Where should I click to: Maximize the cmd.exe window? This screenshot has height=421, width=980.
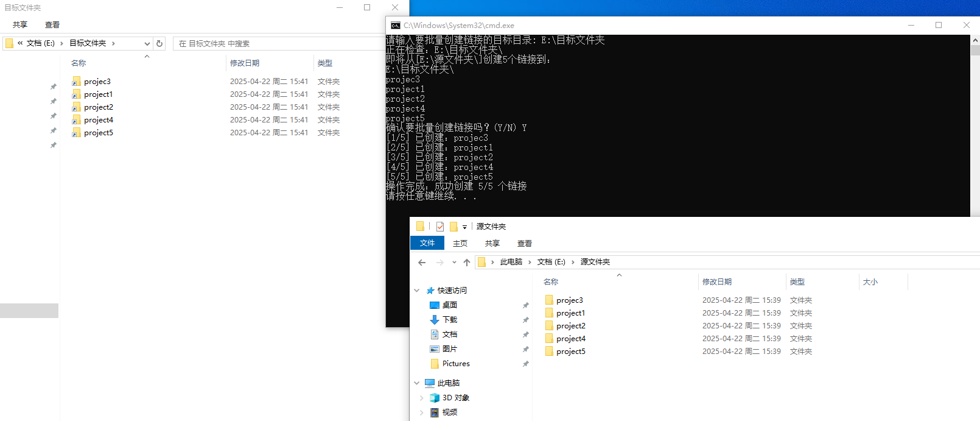(x=939, y=25)
